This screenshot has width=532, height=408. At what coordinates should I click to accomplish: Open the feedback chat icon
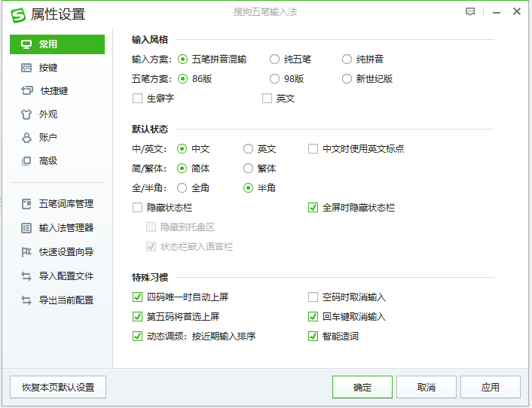(470, 12)
